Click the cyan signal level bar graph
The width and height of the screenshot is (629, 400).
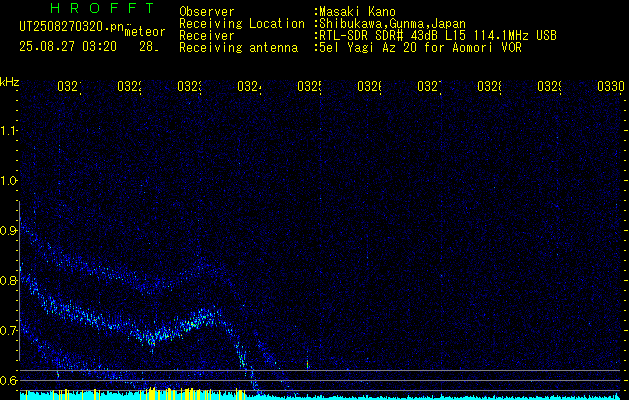[x=320, y=396]
